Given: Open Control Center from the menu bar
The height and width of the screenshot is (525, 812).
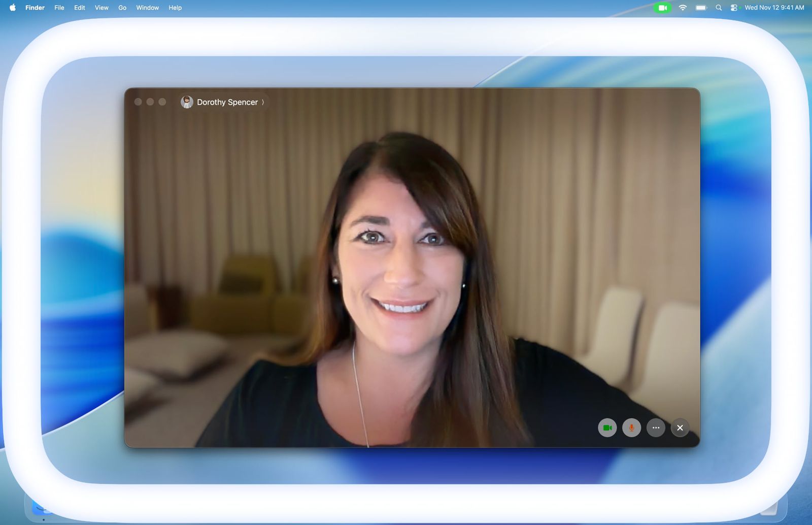Looking at the screenshot, I should [734, 8].
